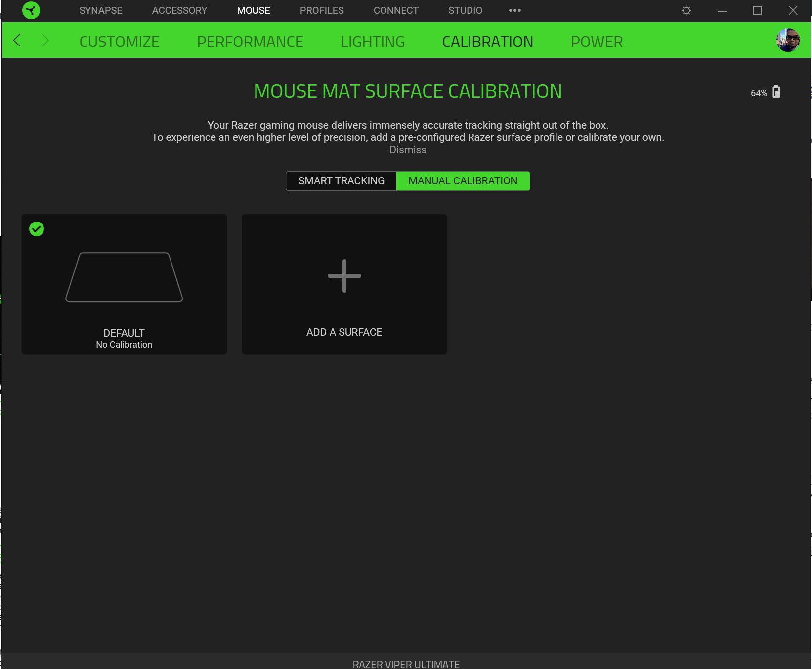812x669 pixels.
Task: Click the No Calibration subtitle
Action: tap(124, 345)
